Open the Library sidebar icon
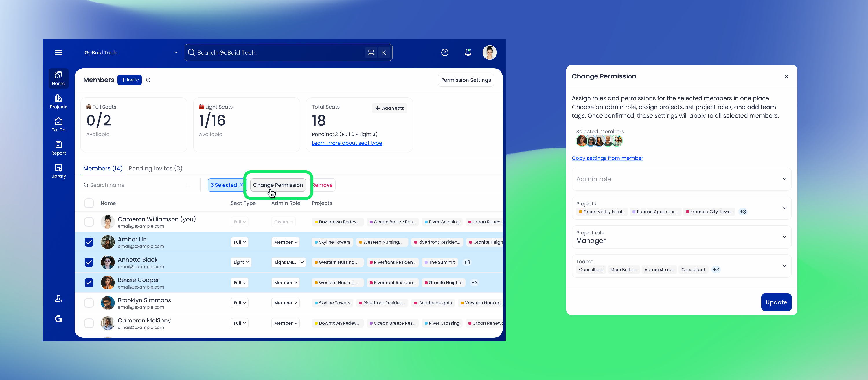This screenshot has width=868, height=380. (58, 171)
